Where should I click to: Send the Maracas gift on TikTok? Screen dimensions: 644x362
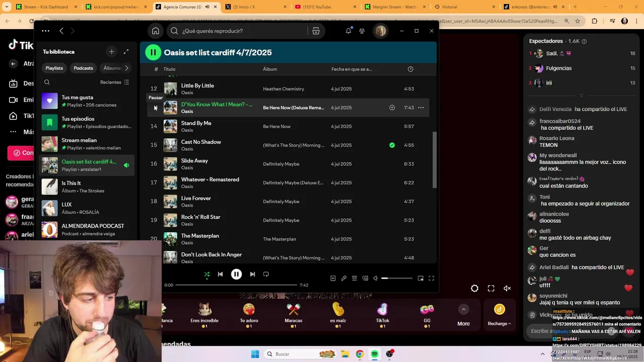[x=293, y=314]
